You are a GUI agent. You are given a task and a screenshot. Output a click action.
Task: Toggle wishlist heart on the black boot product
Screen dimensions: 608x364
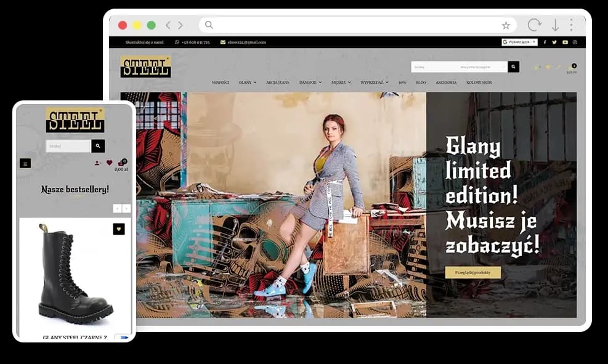[119, 229]
